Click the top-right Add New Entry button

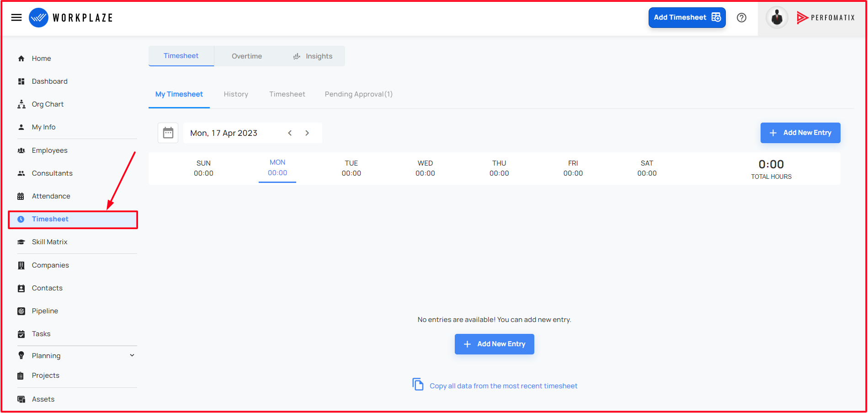tap(800, 133)
